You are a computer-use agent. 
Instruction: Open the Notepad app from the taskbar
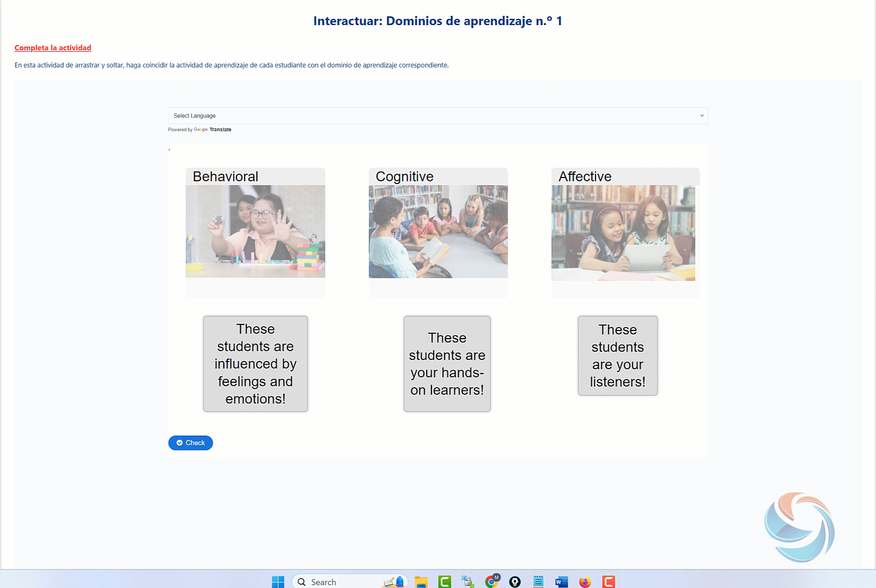pyautogui.click(x=538, y=581)
